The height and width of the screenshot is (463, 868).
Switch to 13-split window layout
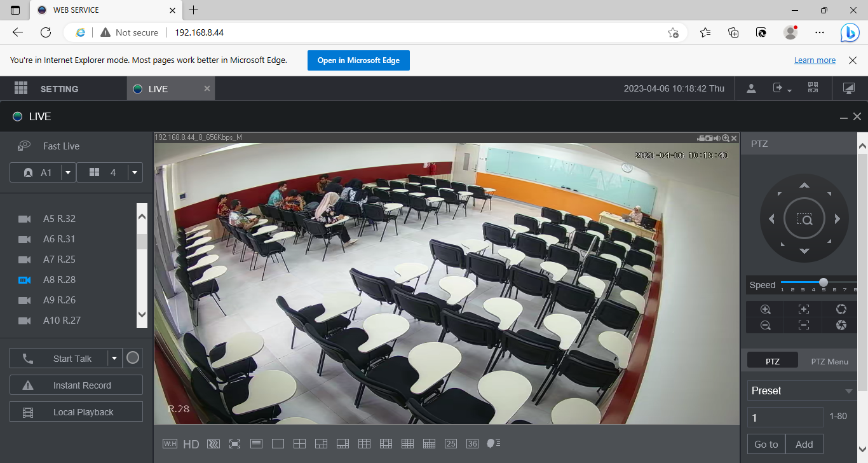386,444
